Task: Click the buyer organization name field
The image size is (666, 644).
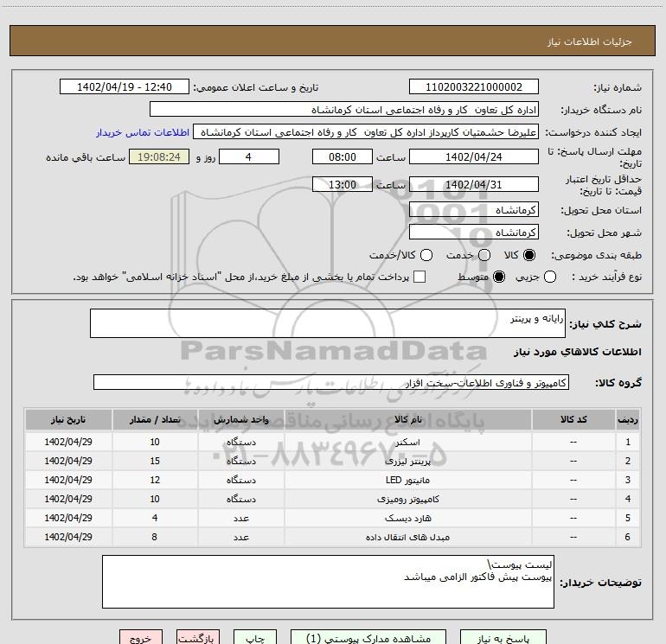Action: coord(344,110)
